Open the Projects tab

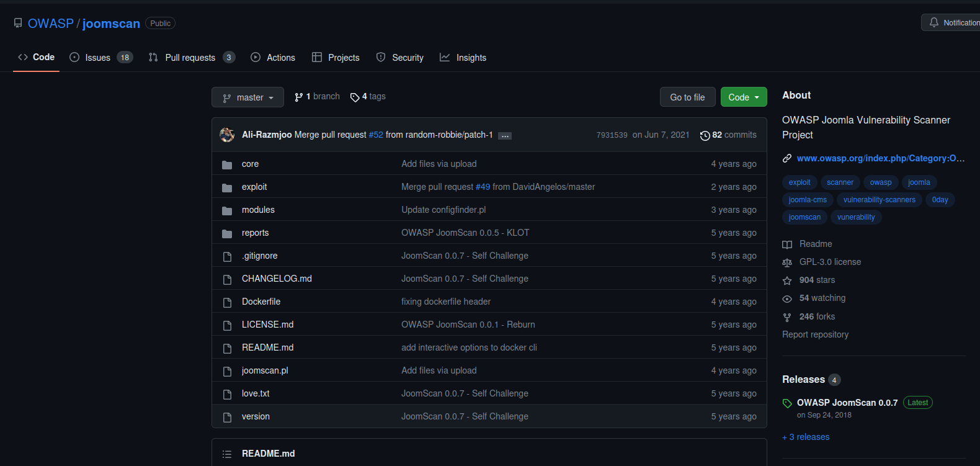[336, 58]
